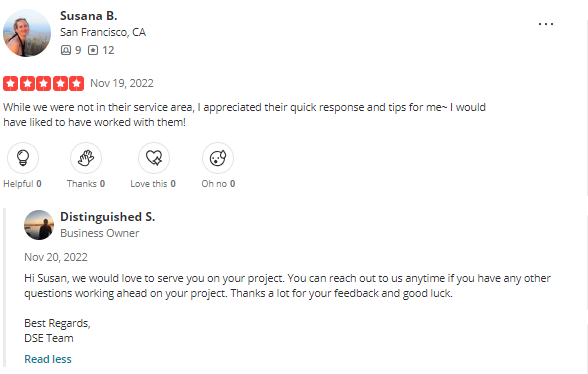Click the Love this heart icon
588x374 pixels.
coord(154,158)
